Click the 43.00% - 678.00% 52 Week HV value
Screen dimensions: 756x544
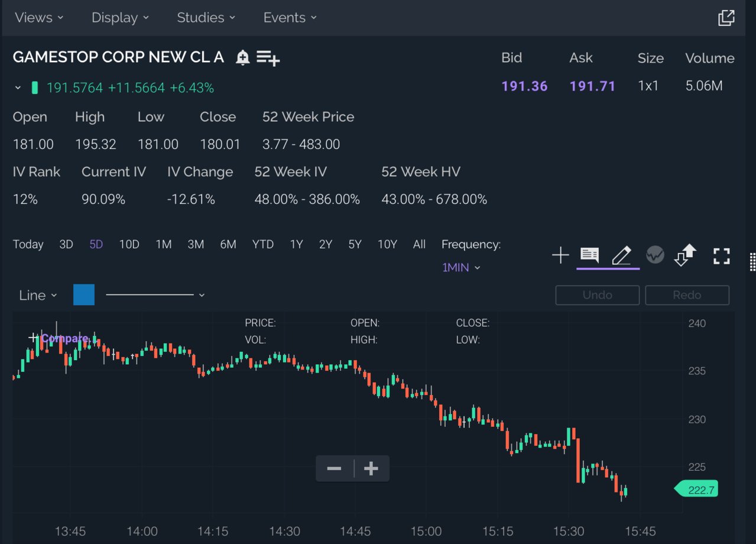(x=434, y=199)
